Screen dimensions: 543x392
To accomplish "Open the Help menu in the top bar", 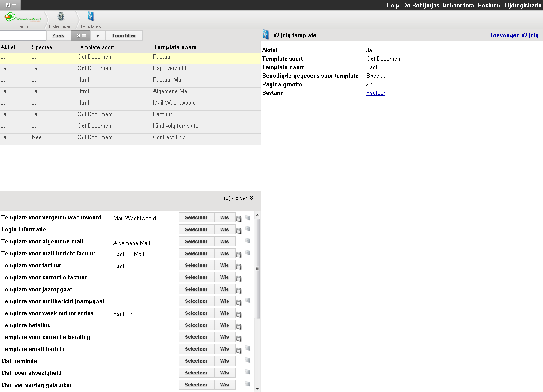I will pos(392,5).
